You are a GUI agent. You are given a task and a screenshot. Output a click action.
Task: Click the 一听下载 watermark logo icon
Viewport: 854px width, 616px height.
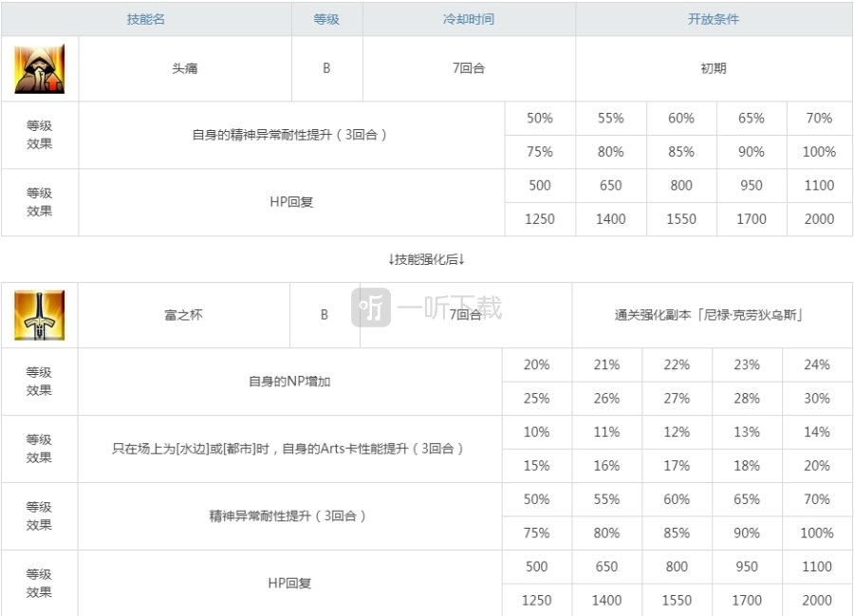click(371, 308)
